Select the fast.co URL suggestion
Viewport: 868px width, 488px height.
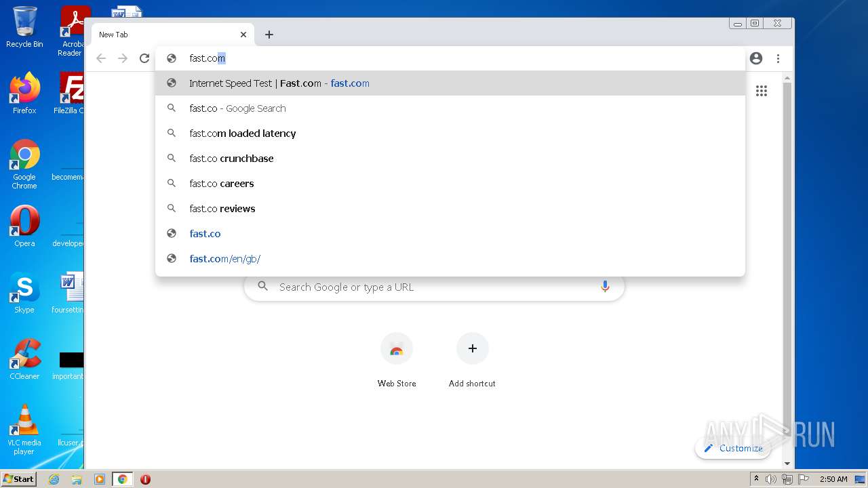450,234
